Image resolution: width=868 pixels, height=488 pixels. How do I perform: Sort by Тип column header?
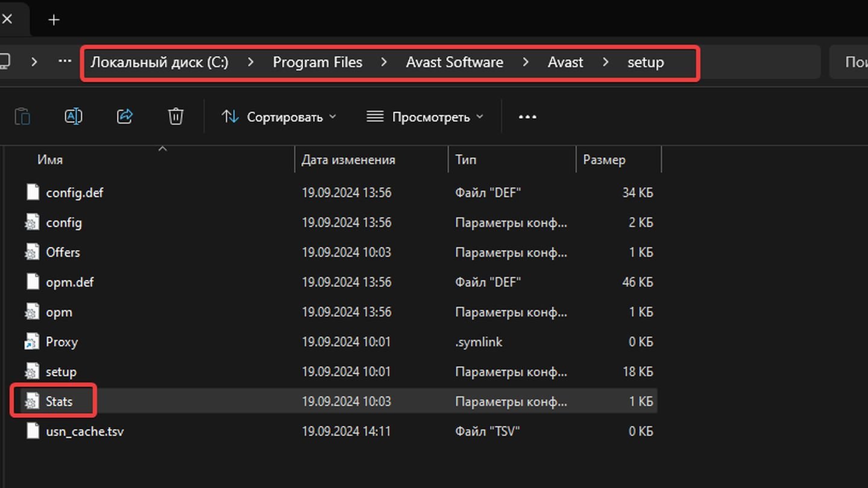(465, 160)
